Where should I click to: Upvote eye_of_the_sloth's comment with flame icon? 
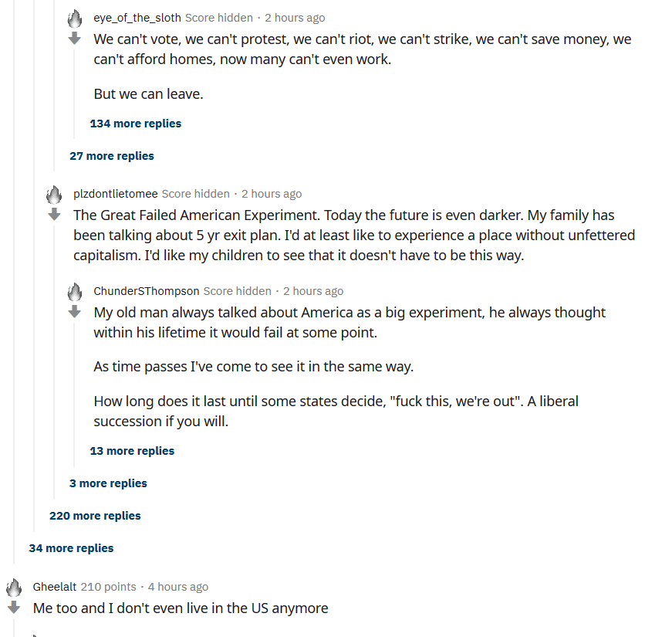[75, 19]
